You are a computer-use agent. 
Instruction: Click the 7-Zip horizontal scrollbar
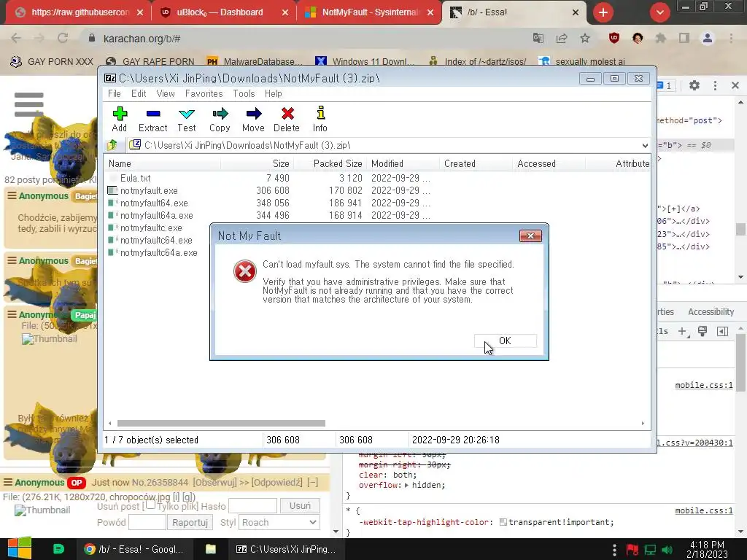click(x=221, y=424)
